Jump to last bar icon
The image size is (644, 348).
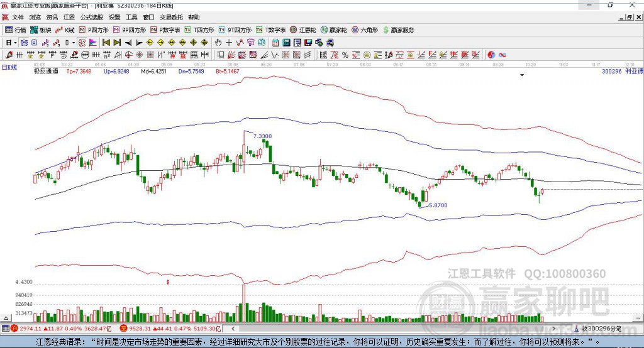tap(117, 43)
